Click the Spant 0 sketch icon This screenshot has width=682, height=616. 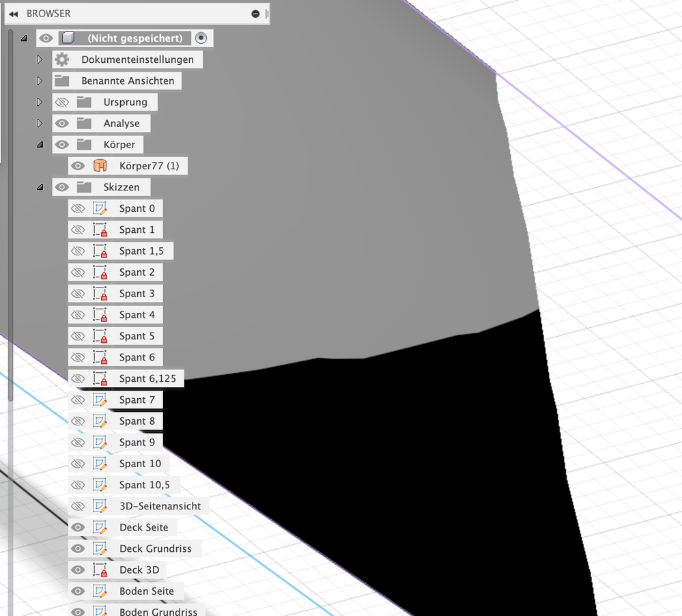point(100,208)
